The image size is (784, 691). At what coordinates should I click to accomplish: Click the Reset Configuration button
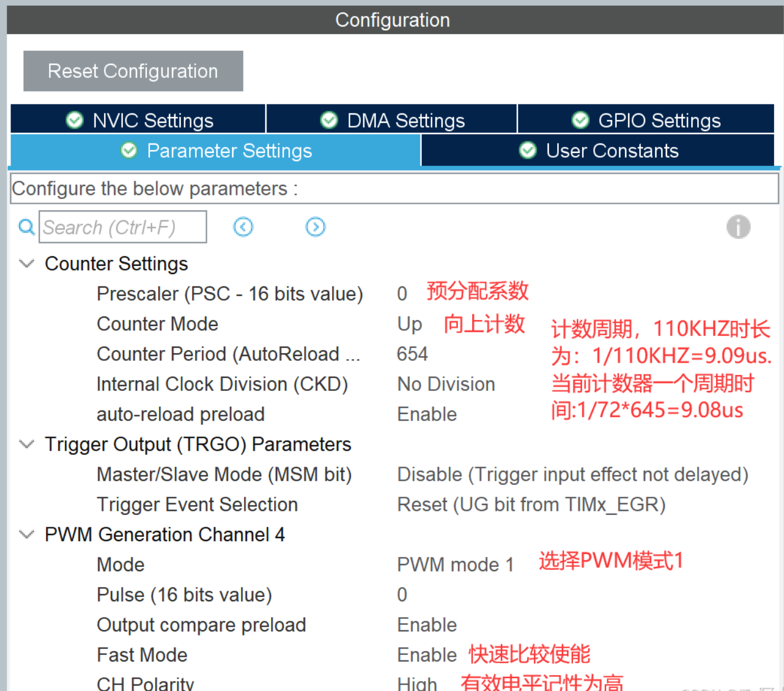[x=133, y=71]
